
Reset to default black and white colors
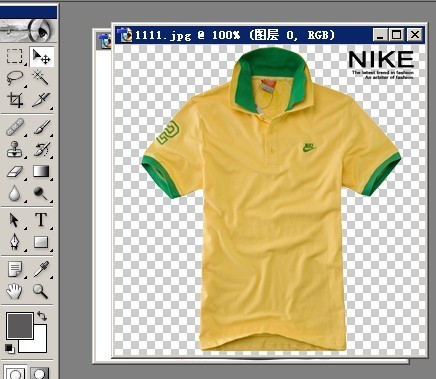click(10, 348)
